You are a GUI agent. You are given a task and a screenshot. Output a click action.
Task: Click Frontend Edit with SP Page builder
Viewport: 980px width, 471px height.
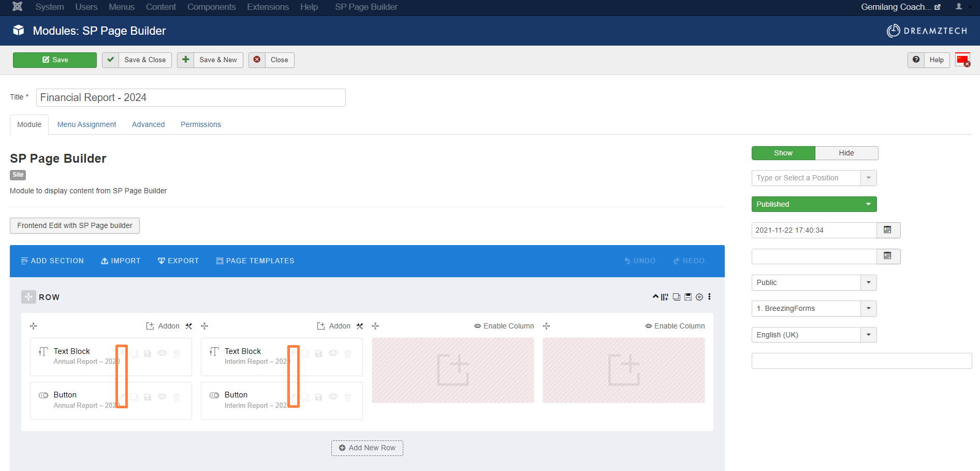tap(75, 225)
